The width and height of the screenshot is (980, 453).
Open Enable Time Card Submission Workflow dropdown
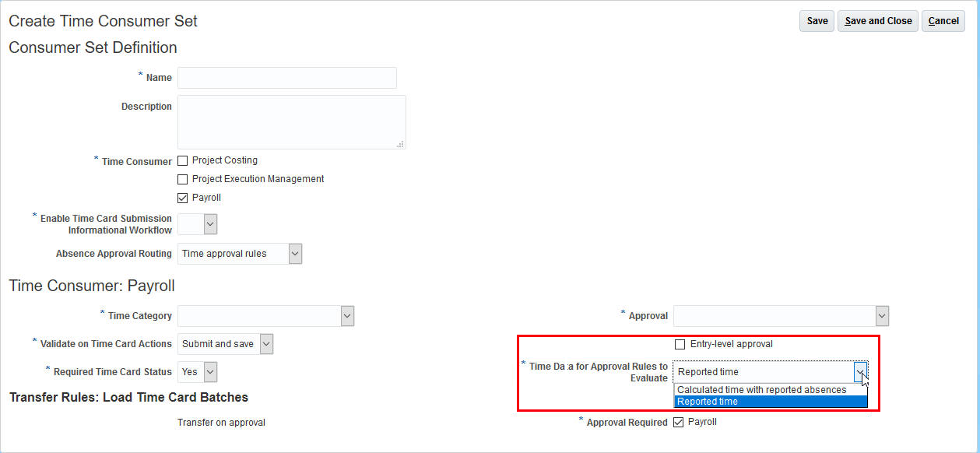coord(210,224)
